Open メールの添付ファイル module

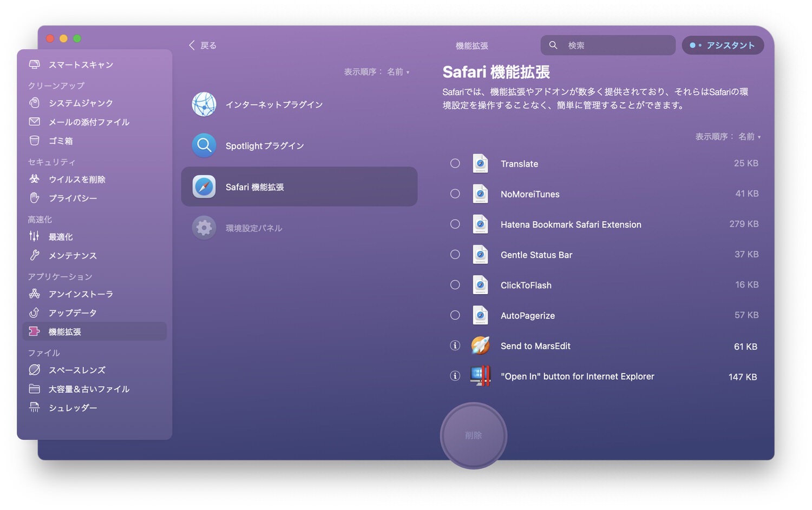(95, 122)
